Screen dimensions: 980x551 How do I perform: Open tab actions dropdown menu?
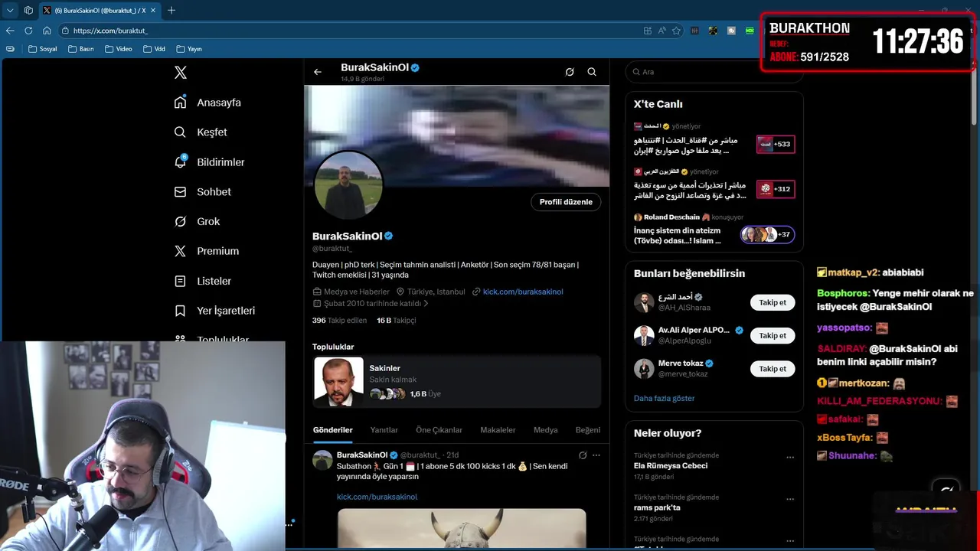click(x=10, y=11)
